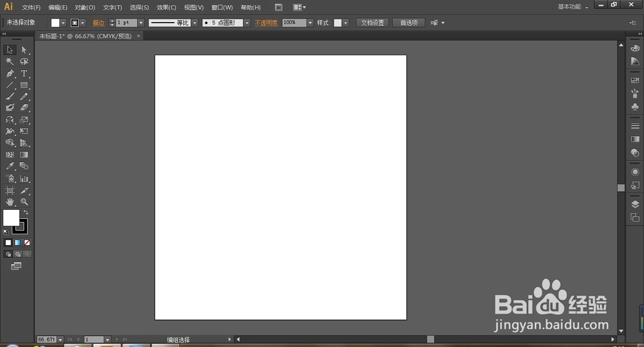Viewport: 644px width, 347px height.
Task: Select the Lasso tool
Action: (x=24, y=62)
